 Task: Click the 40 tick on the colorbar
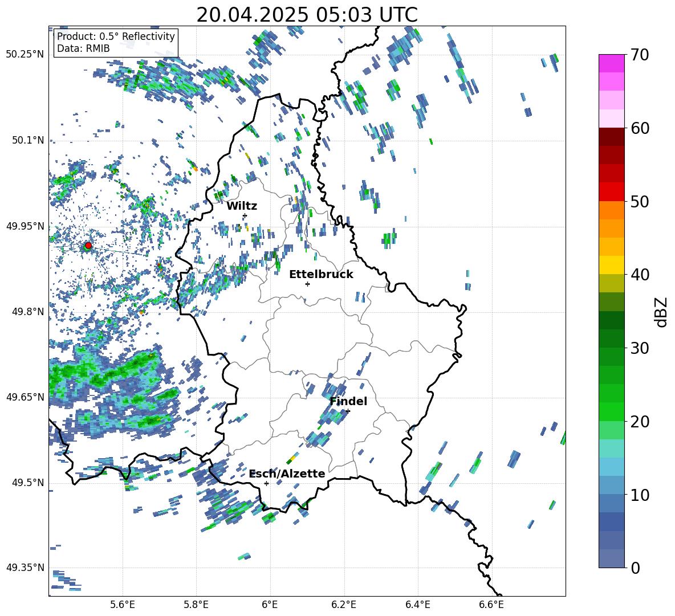(640, 275)
